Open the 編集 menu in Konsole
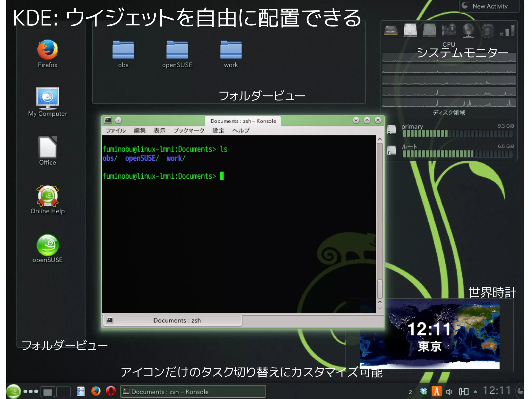This screenshot has height=399, width=532. click(x=140, y=130)
